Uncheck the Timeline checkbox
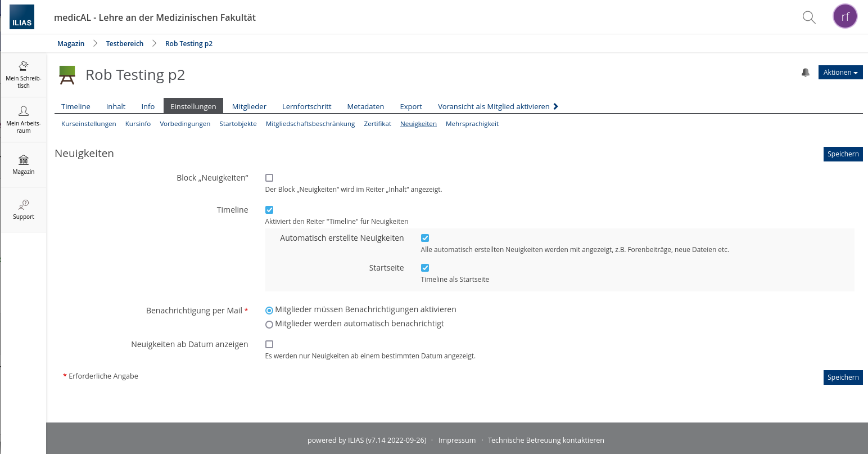Viewport: 868px width, 454px height. coord(269,210)
